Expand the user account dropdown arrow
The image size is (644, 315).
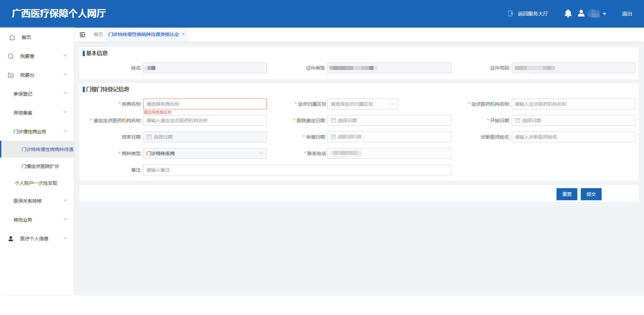(604, 14)
